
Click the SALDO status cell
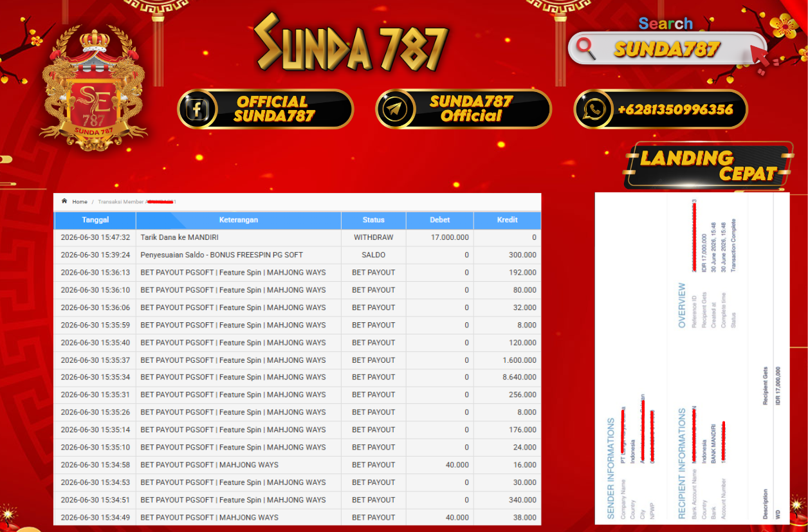tap(374, 255)
